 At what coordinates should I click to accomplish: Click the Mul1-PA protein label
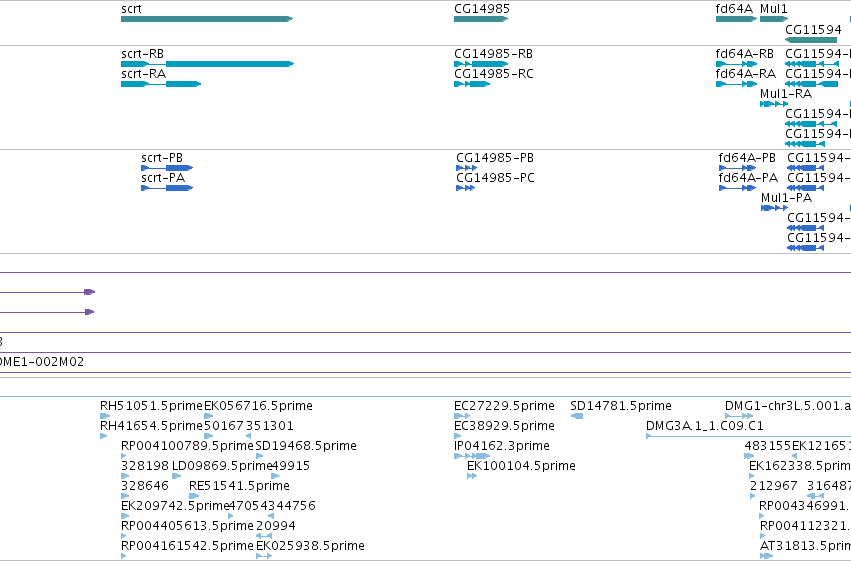[x=786, y=198]
